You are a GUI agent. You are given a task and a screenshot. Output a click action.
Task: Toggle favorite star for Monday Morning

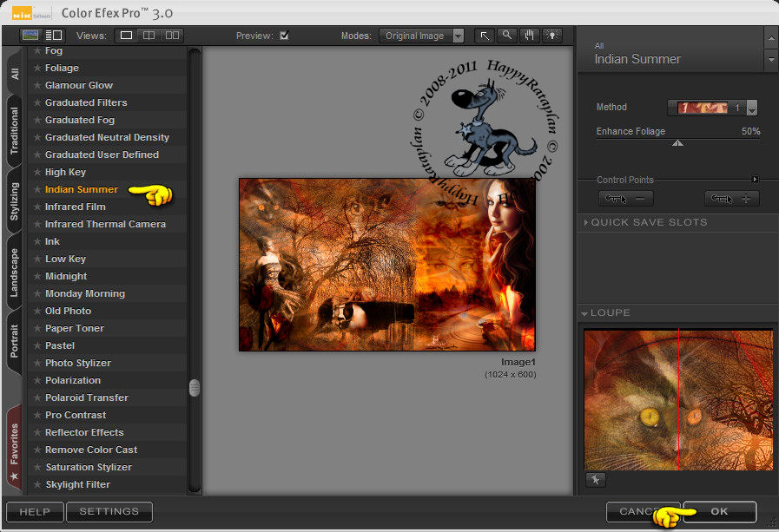[37, 294]
